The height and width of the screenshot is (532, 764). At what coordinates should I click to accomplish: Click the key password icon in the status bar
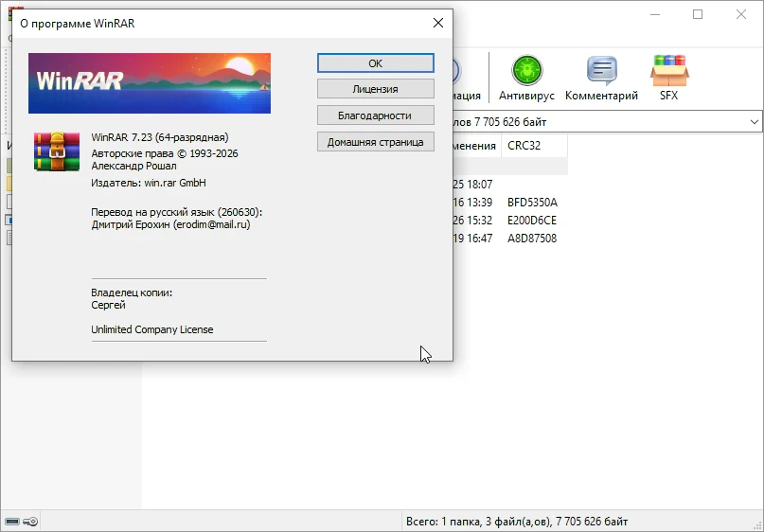click(30, 522)
